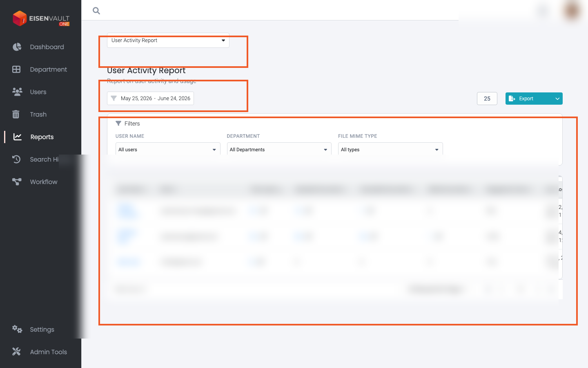588x368 pixels.
Task: Pick the May 25 – June 24 date range
Action: [x=150, y=99]
